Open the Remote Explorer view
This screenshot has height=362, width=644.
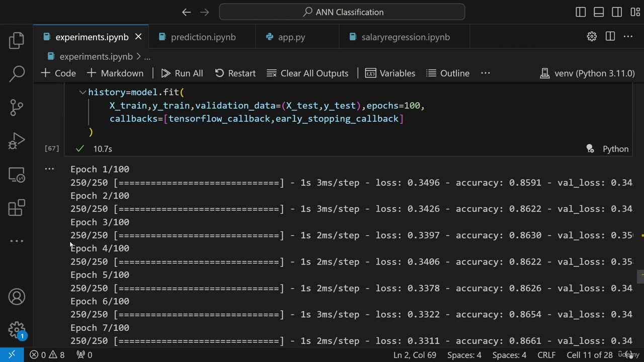17,174
